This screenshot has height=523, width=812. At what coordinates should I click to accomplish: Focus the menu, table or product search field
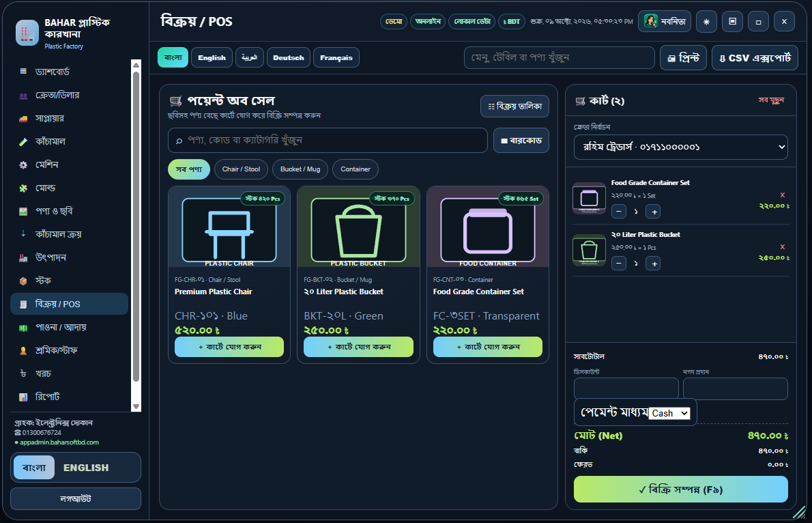coord(560,57)
